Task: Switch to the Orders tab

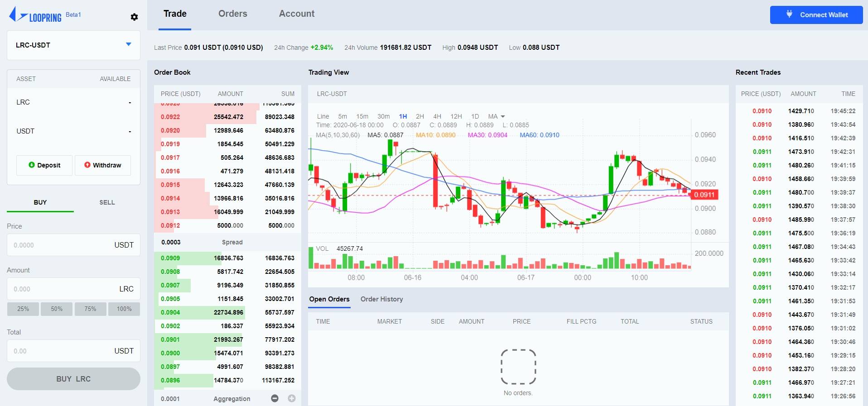Action: (x=233, y=14)
